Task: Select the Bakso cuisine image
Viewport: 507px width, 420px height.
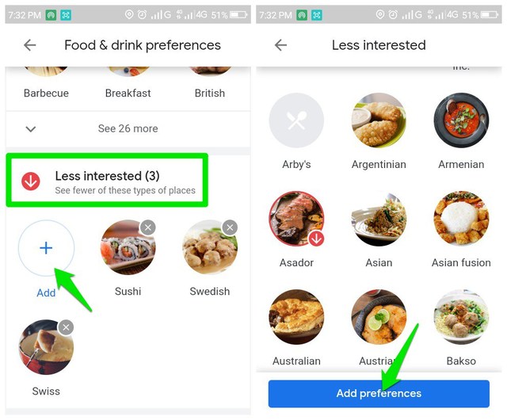Action: pos(461,317)
